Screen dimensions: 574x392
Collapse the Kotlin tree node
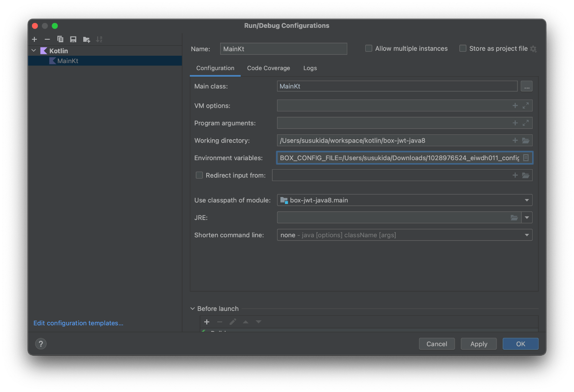click(x=34, y=51)
